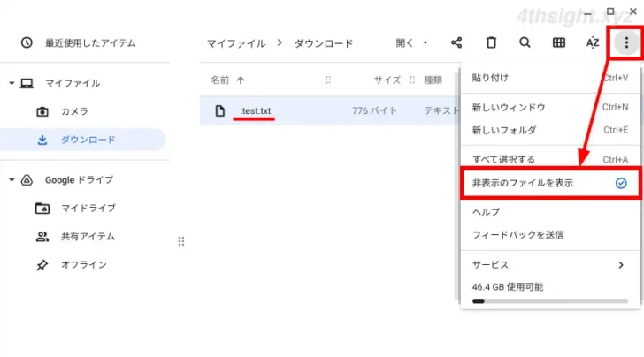Click the sidebar resize grip handle

181,241
